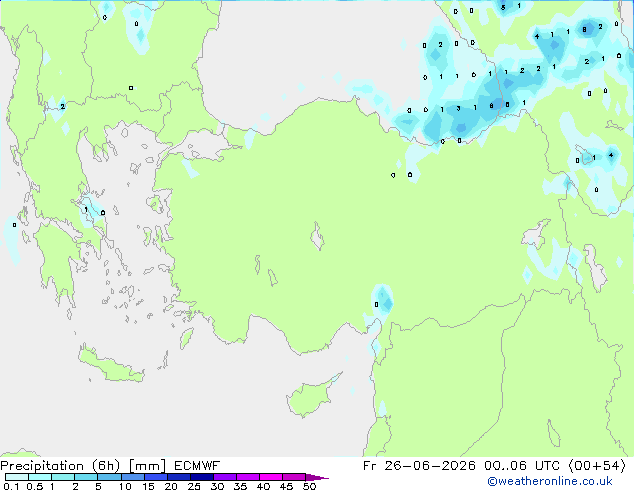Click the 35–40 mm legend swatch
Screen dimensions: 634x490
pos(248,477)
